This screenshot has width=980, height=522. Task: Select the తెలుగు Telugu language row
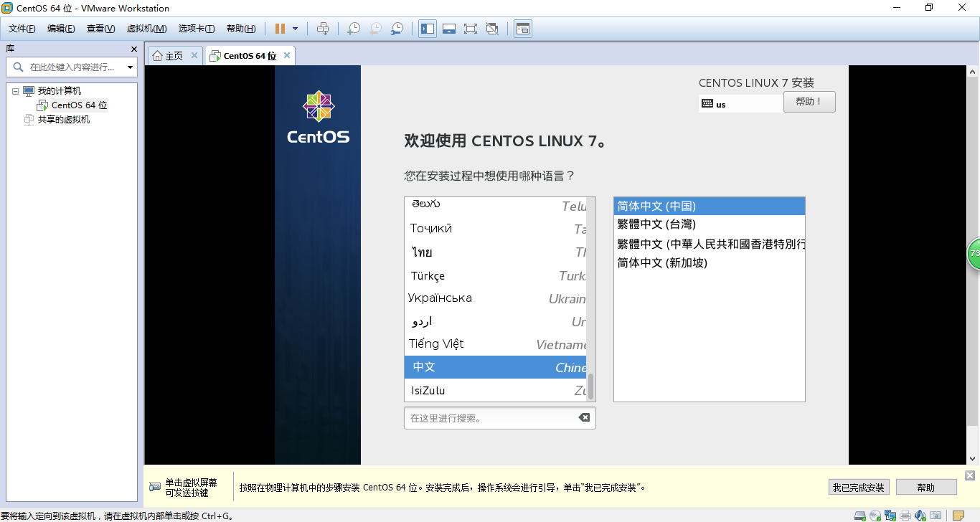pos(495,206)
